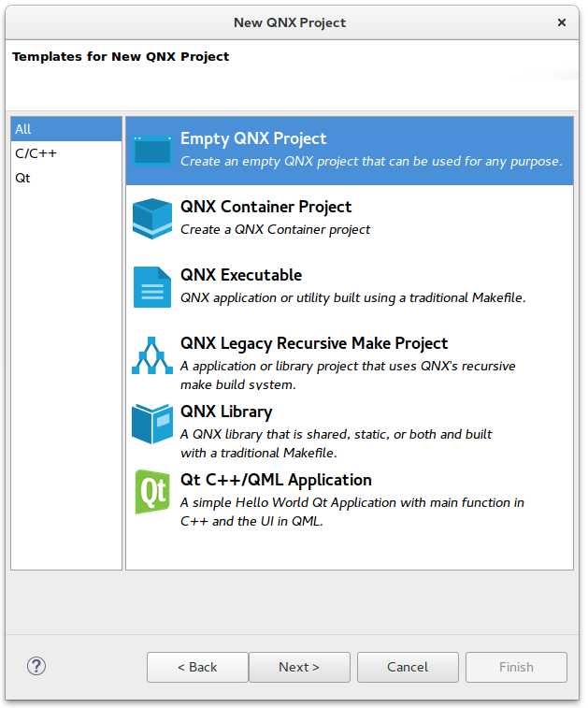Click the description 'Create an empty QNX project...'
Screen dimensions: 588x708
(x=371, y=162)
